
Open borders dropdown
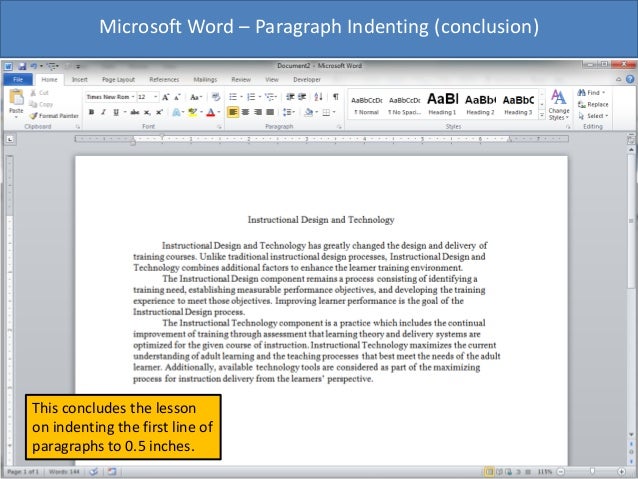coord(334,112)
